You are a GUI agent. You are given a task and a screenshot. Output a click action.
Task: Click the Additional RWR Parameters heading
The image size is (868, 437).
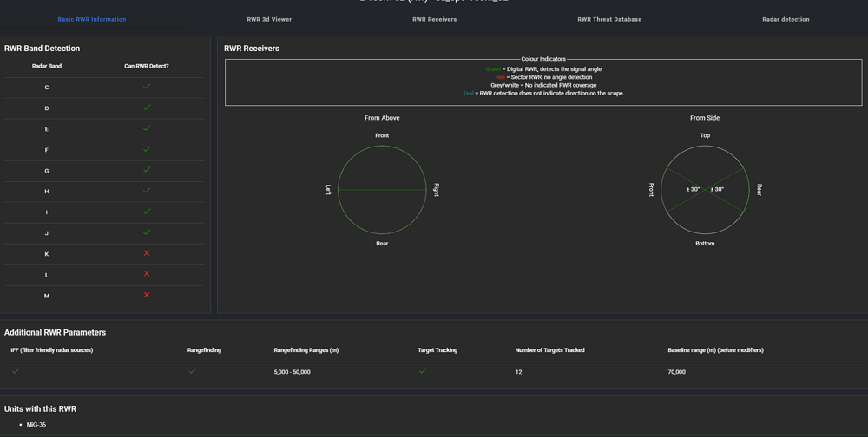(x=56, y=332)
